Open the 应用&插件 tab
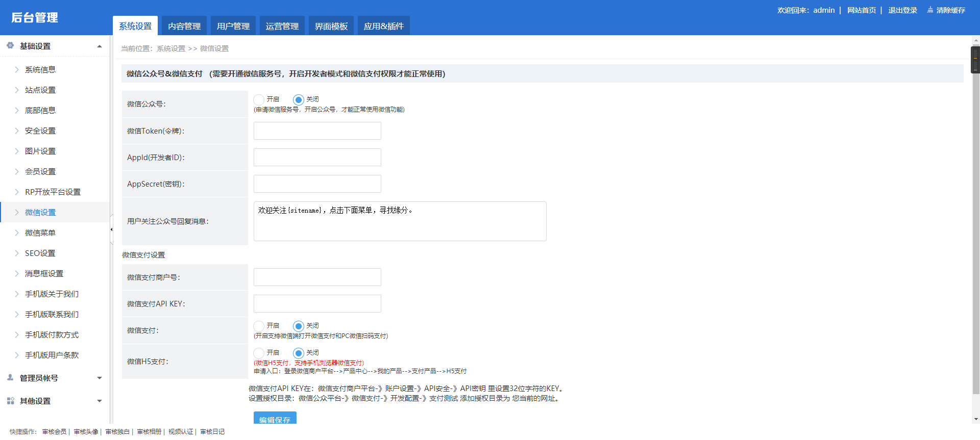Viewport: 980px width, 440px height. pos(384,26)
